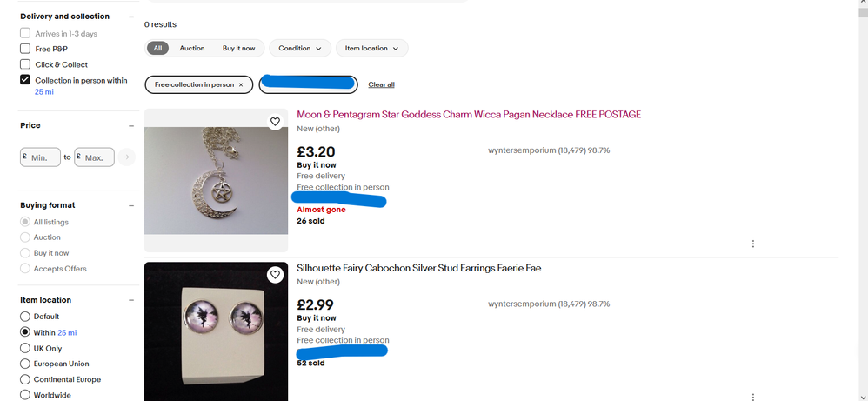Enable the Free P&P checkbox
The height and width of the screenshot is (401, 868).
click(x=25, y=49)
